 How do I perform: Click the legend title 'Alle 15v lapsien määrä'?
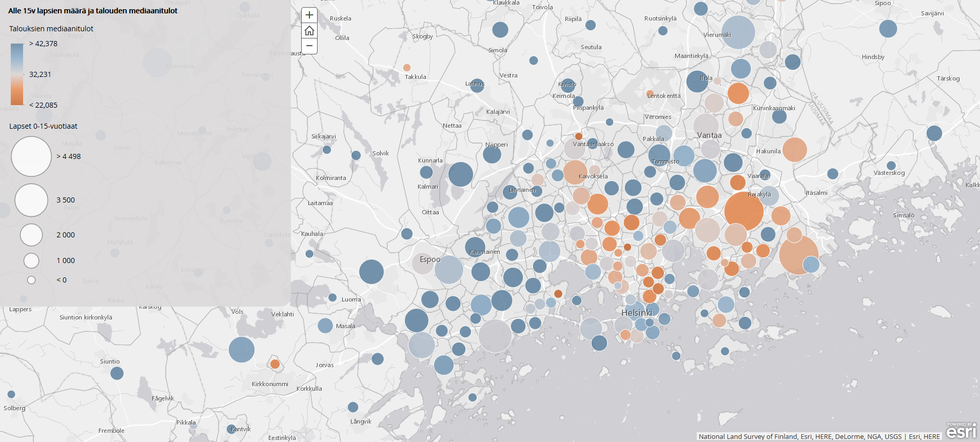[93, 11]
